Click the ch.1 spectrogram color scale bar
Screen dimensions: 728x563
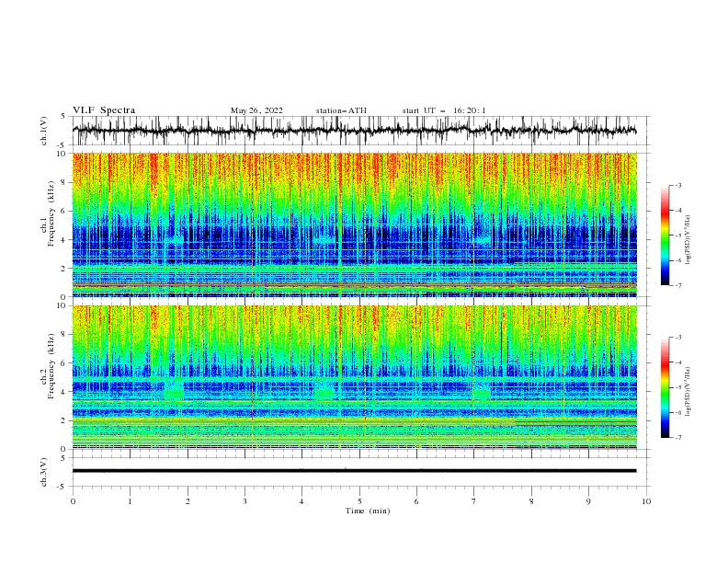click(665, 236)
